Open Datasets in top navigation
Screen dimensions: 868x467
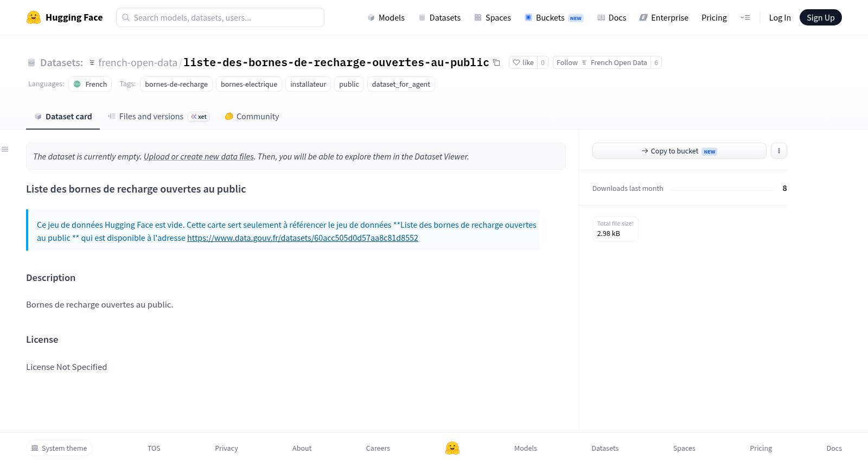pyautogui.click(x=439, y=17)
